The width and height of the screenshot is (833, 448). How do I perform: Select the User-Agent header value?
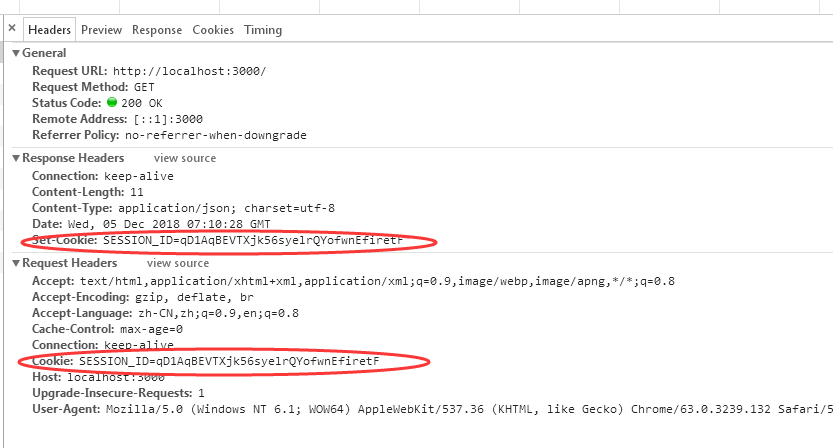click(469, 409)
